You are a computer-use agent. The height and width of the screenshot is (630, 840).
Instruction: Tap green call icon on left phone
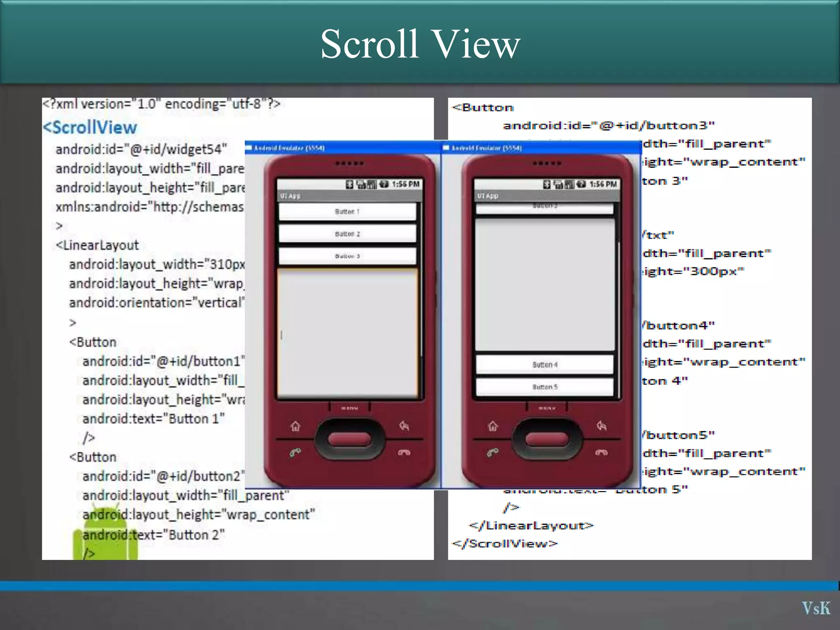click(295, 452)
